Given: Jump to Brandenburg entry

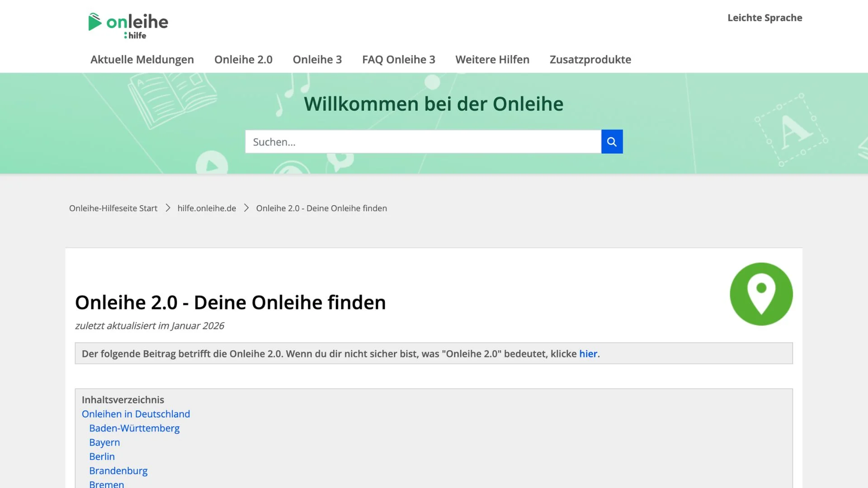Looking at the screenshot, I should (x=118, y=471).
